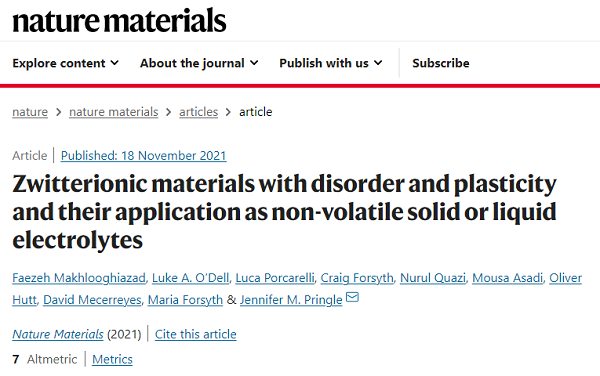Select author Luke A. O'Dell
This screenshot has width=600, height=376.
click(x=191, y=278)
